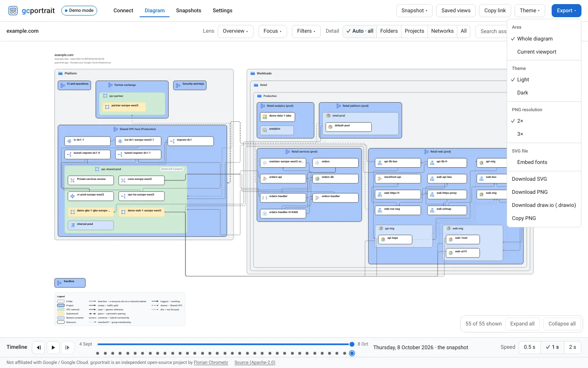Click the Workloads folder icon in the diagram
Image resolution: width=588 pixels, height=368 pixels.
tap(253, 74)
